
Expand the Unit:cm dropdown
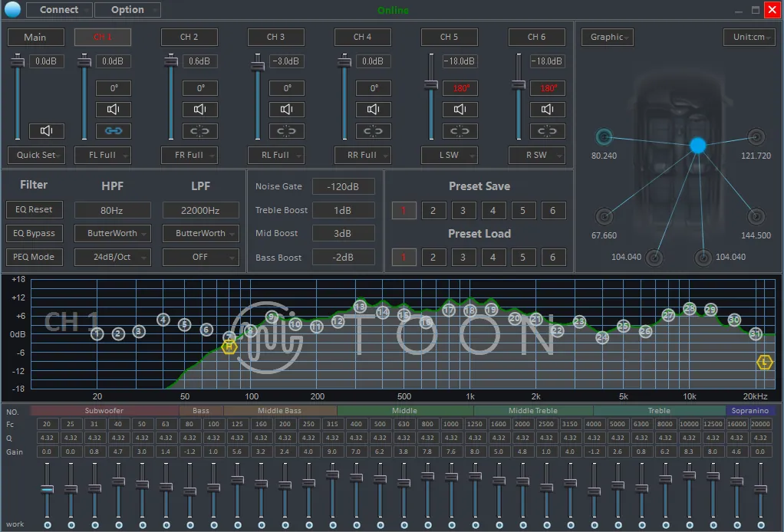point(749,37)
